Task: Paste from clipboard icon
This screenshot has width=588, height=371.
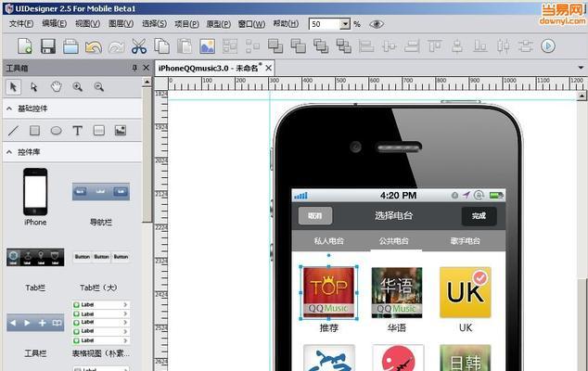Action: coord(185,46)
